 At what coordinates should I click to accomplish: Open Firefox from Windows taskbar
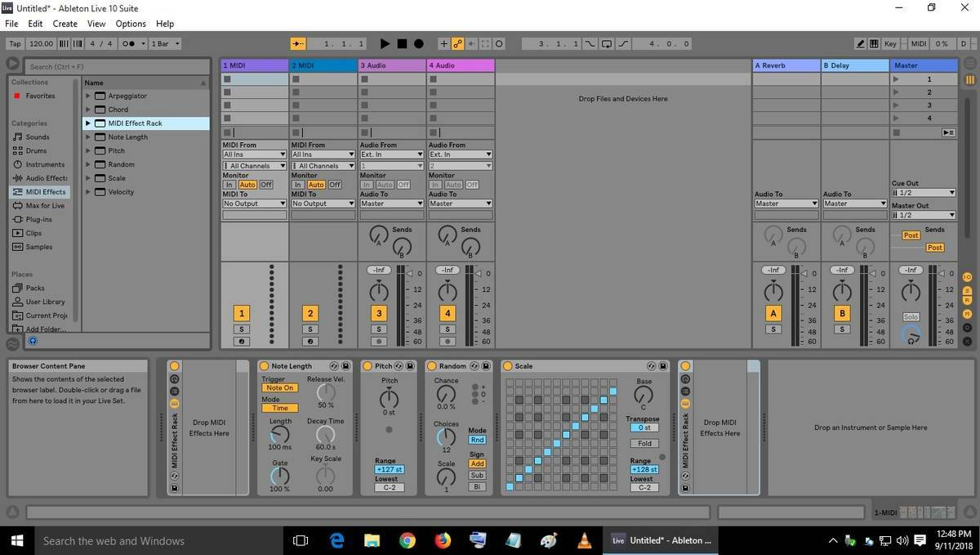(x=443, y=540)
